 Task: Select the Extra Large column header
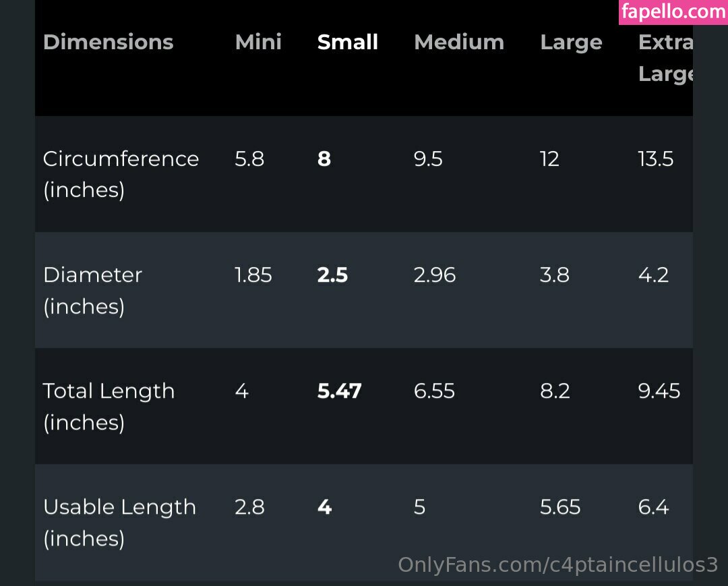pos(665,57)
